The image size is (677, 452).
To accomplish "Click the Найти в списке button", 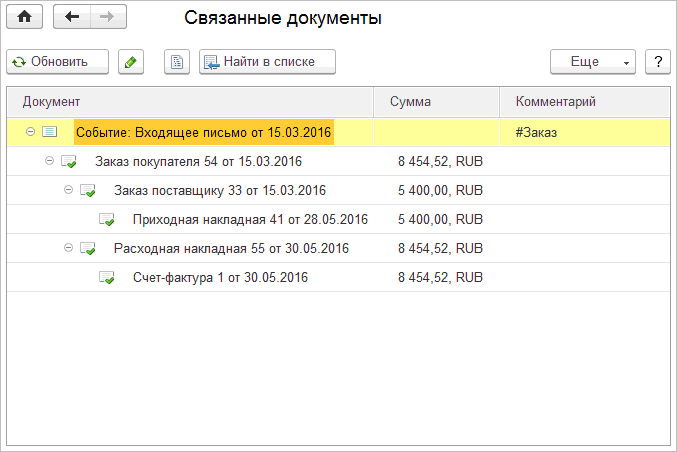I will [x=267, y=62].
